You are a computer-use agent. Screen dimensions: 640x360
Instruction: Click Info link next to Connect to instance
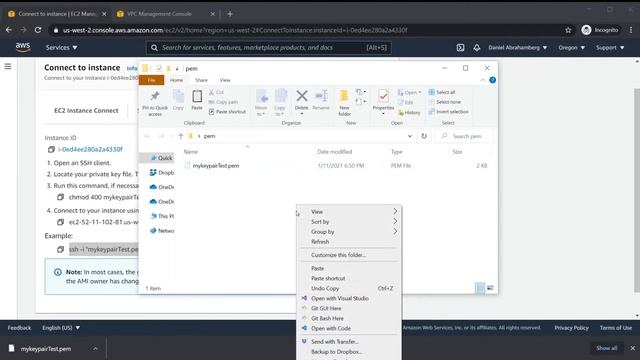click(x=132, y=69)
